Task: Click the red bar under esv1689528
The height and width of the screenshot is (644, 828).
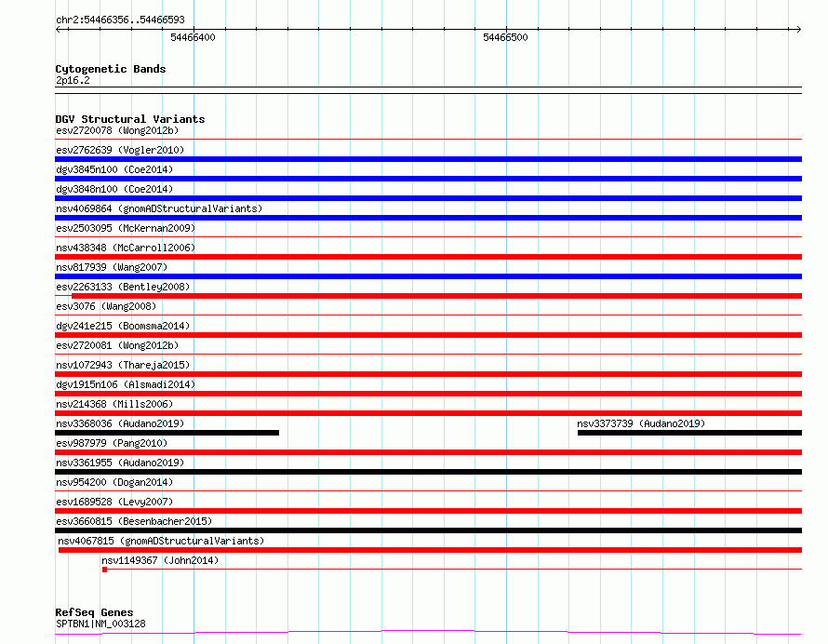Action: coord(428,511)
